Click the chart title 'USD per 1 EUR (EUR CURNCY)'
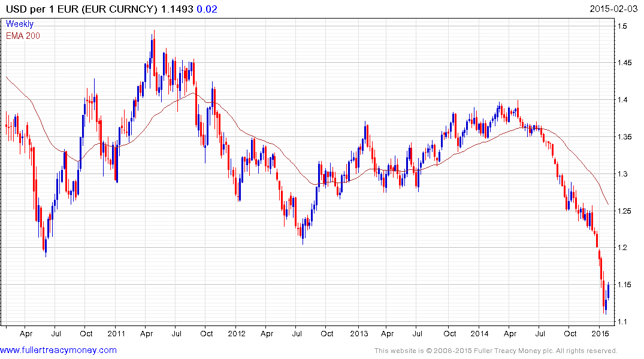The image size is (644, 359). (x=81, y=9)
